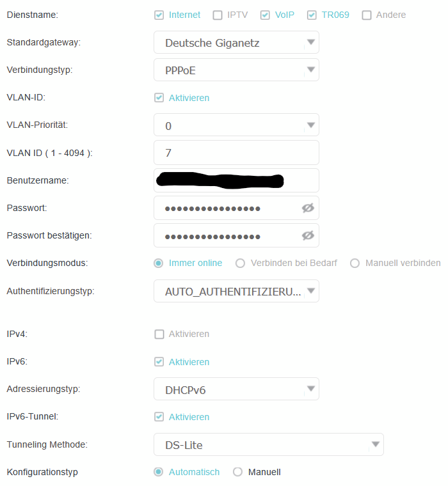Enable the IPv4 Aktivieren checkbox
Image resolution: width=448 pixels, height=486 pixels.
[x=159, y=334]
